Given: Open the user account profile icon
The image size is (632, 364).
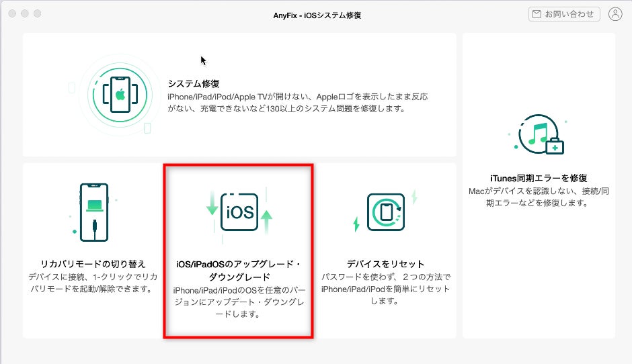Looking at the screenshot, I should (615, 14).
